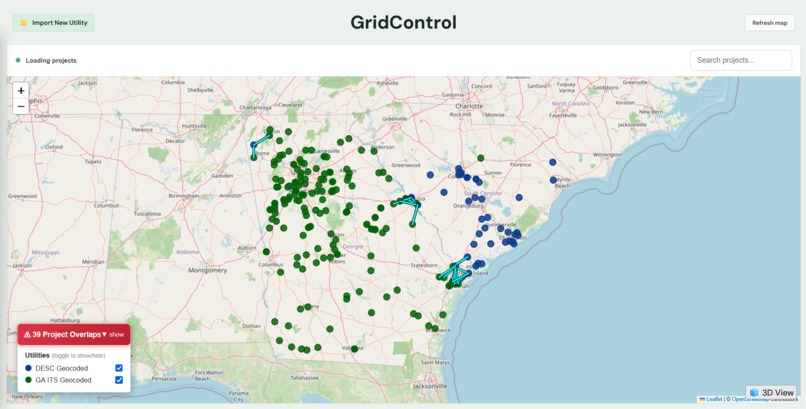Click the green GA ITS Geocoded color dot

[x=28, y=380]
